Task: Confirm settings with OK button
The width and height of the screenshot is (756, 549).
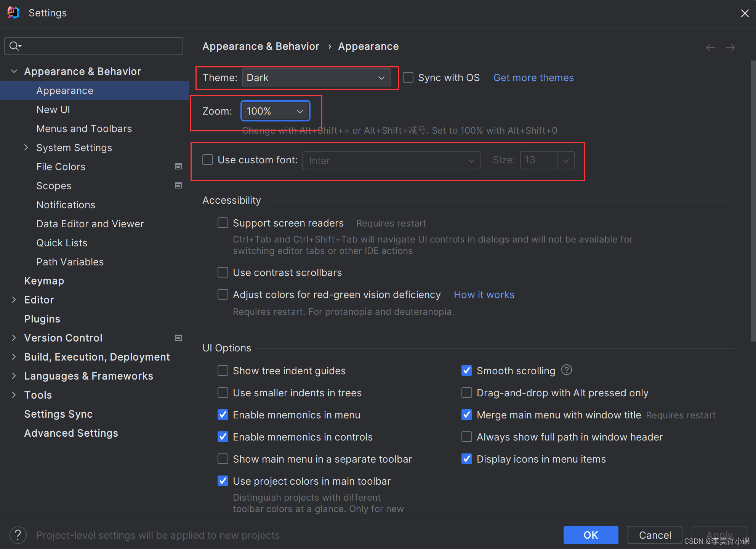Action: click(591, 535)
